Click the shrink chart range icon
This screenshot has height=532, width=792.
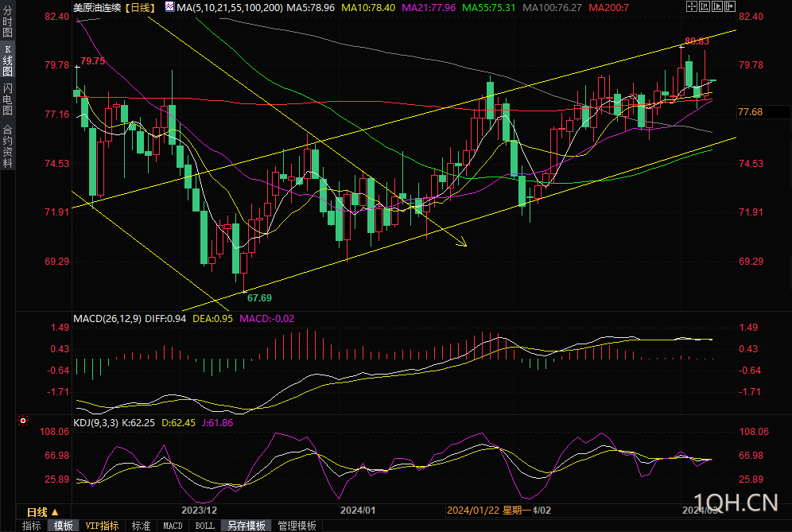pyautogui.click(x=705, y=6)
